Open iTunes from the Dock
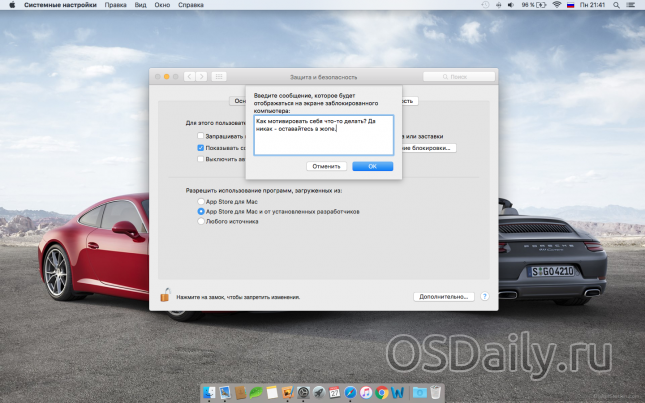Screen dimensions: 645x403 click(366, 392)
